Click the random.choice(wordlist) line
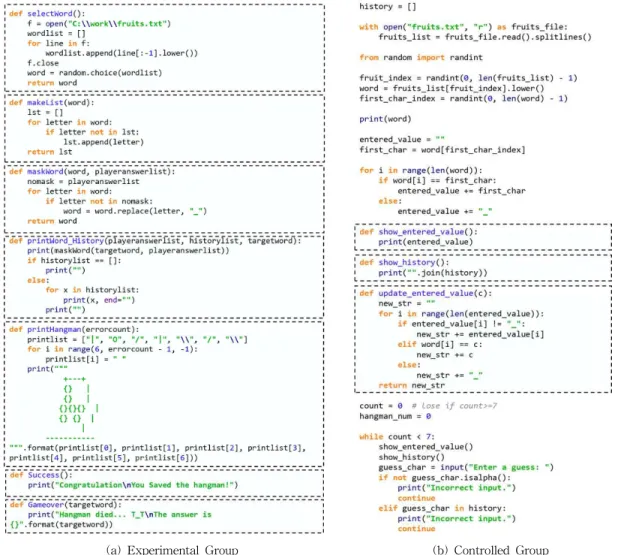Screen dimensions: 621x555 coord(94,73)
